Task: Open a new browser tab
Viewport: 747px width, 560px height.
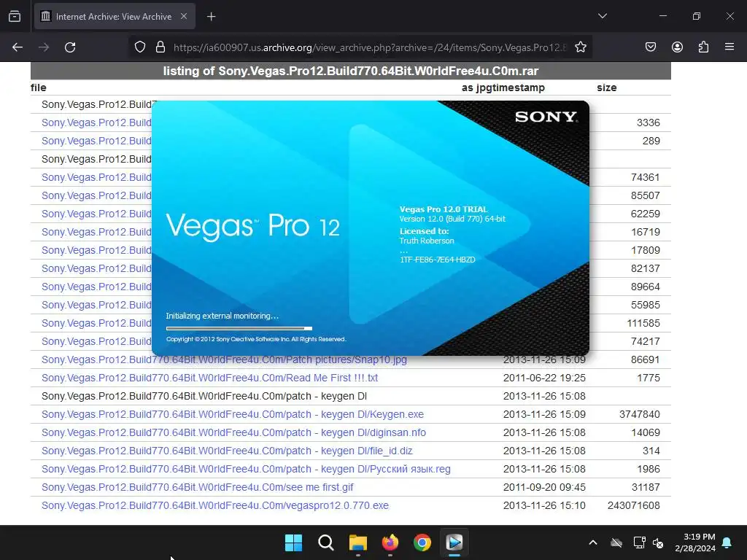Action: pyautogui.click(x=211, y=17)
